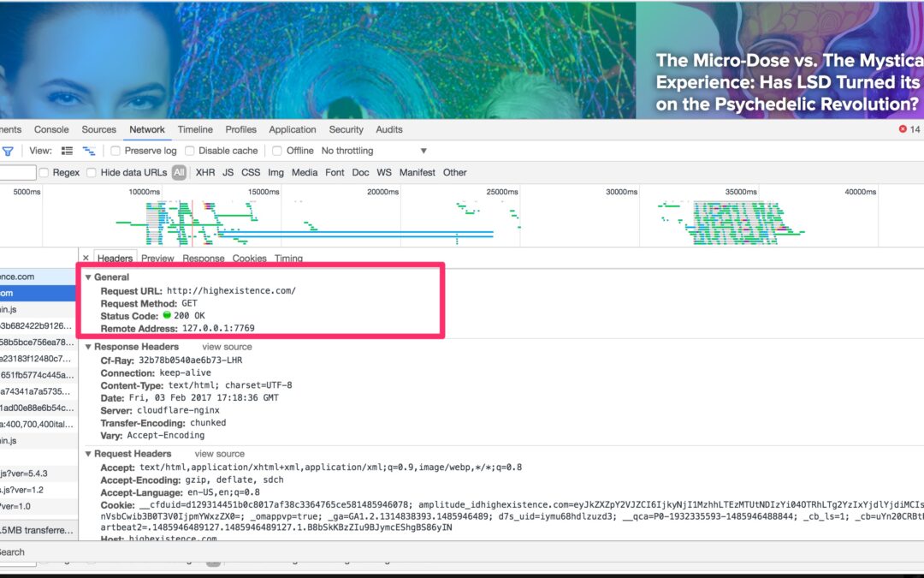Select the .js?ver=1.2 request row
This screenshot has height=578, width=924.
pyautogui.click(x=38, y=490)
